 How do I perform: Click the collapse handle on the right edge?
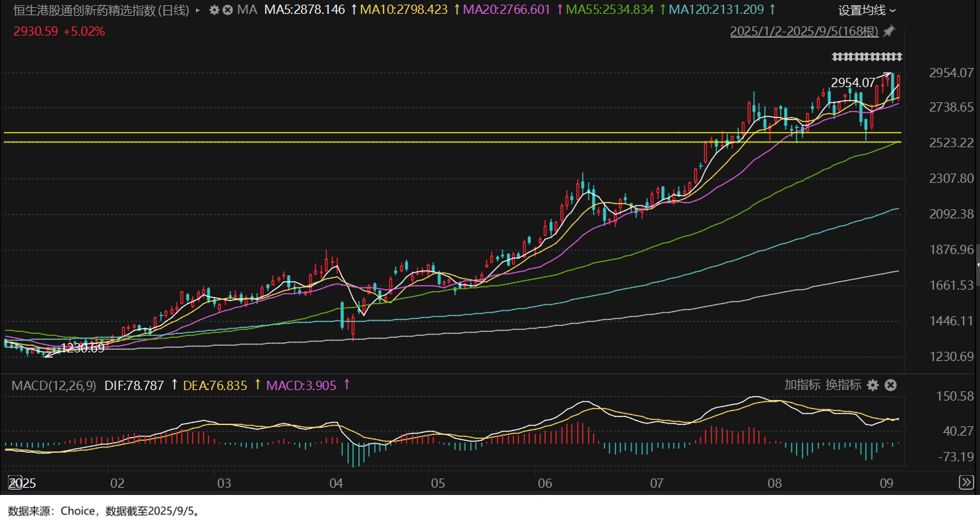(977, 264)
